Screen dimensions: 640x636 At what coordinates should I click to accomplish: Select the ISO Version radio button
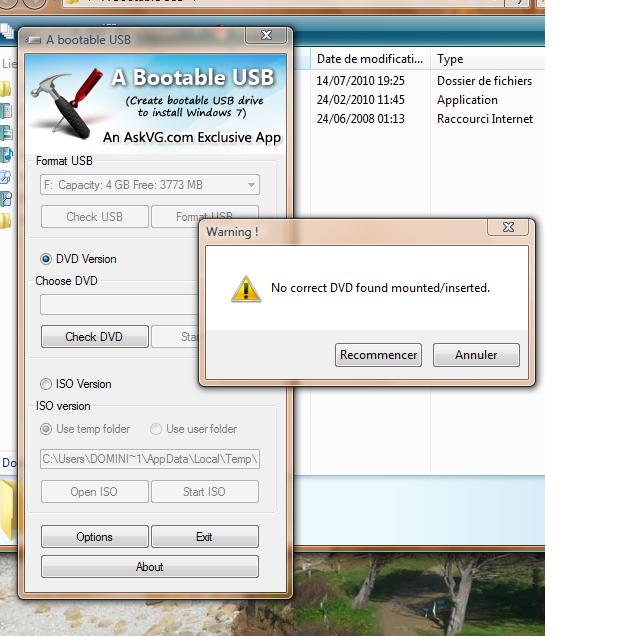tap(46, 384)
